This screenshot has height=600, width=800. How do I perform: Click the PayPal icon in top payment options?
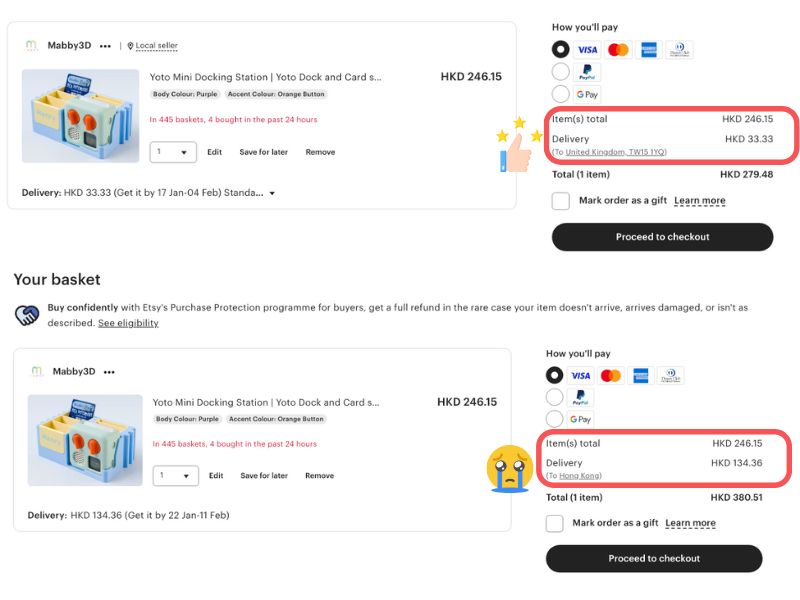click(x=587, y=72)
